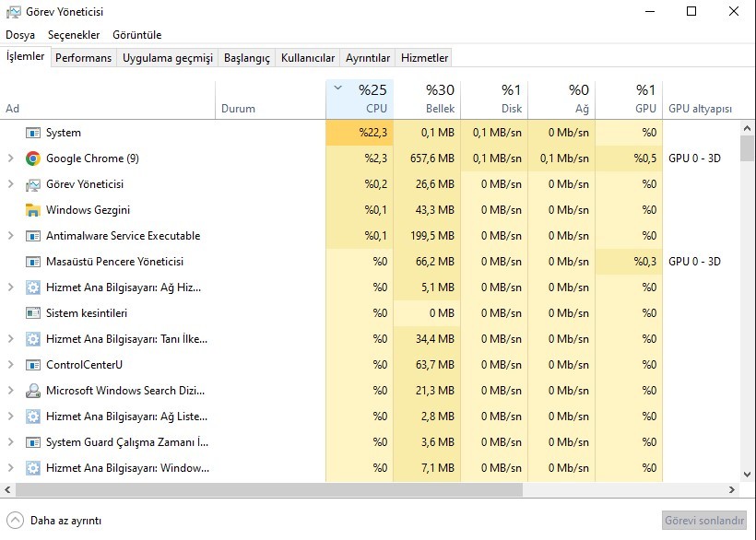Click the Microsoft Windows Search Dizi... icon
This screenshot has width=756, height=540.
(x=33, y=391)
